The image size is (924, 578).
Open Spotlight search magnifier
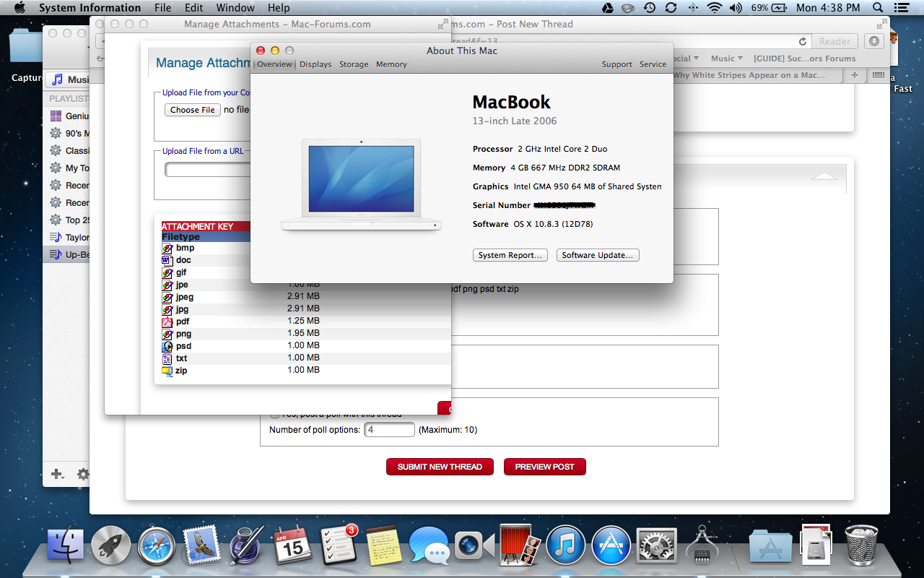(878, 8)
